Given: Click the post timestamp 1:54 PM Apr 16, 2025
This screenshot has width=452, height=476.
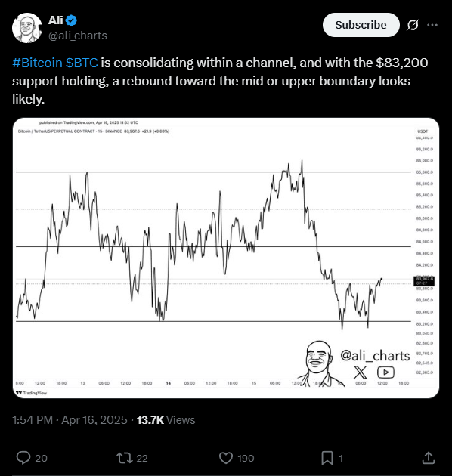Looking at the screenshot, I should 70,420.
